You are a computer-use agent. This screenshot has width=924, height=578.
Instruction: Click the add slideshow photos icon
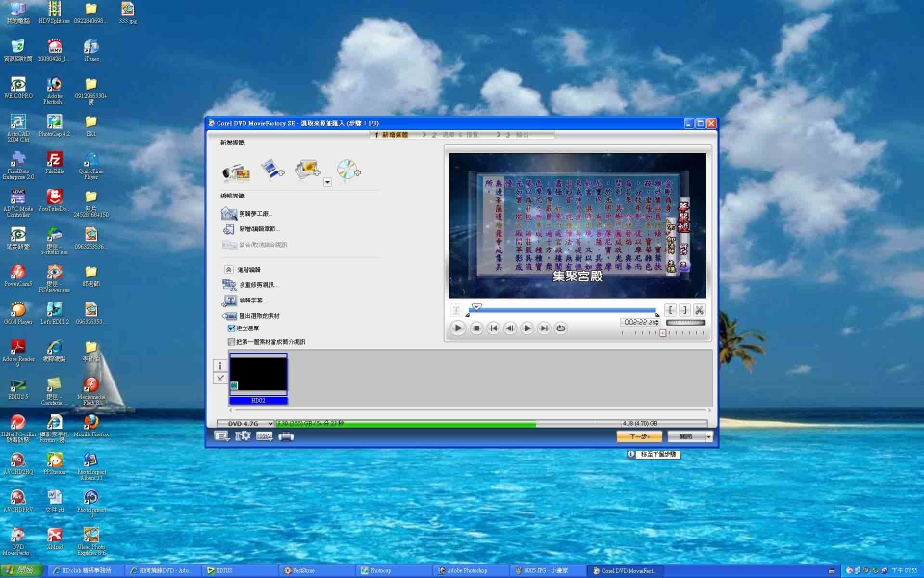307,171
